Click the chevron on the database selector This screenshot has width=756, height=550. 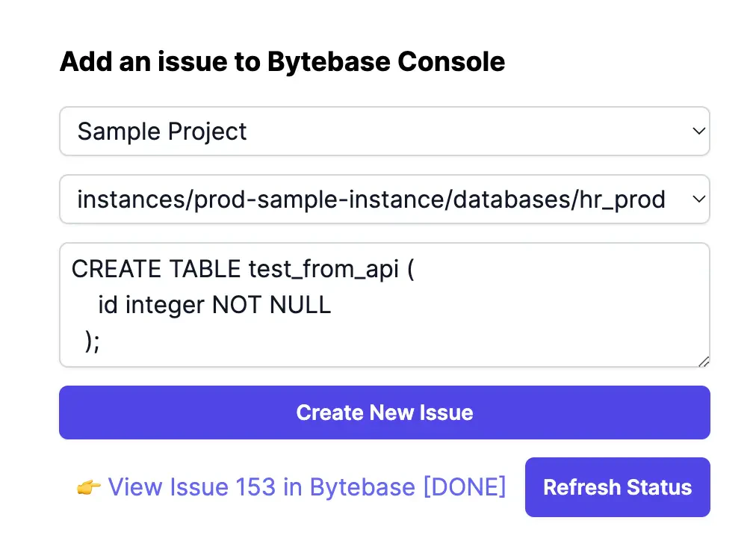(x=699, y=200)
